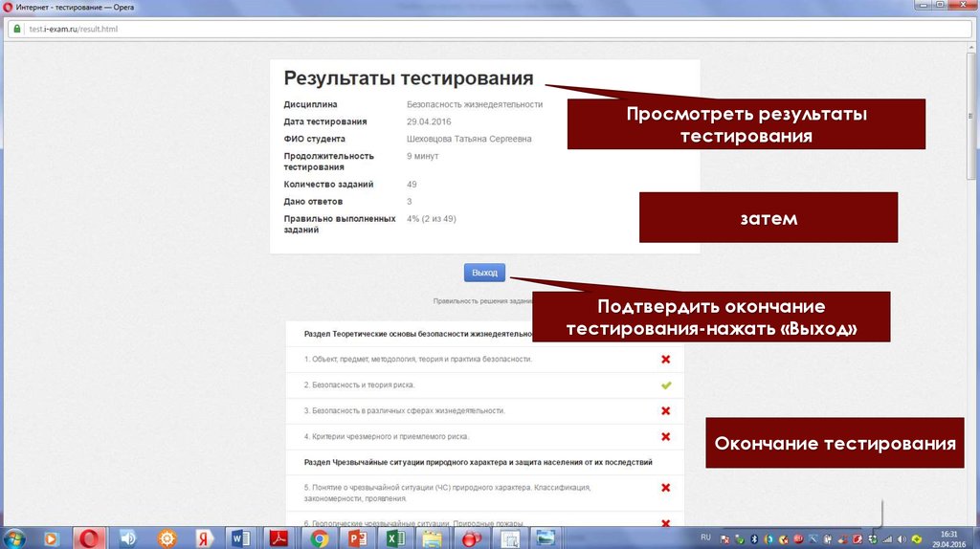The height and width of the screenshot is (549, 980).
Task: Open the Opera icon in the taskbar
Action: tap(91, 538)
